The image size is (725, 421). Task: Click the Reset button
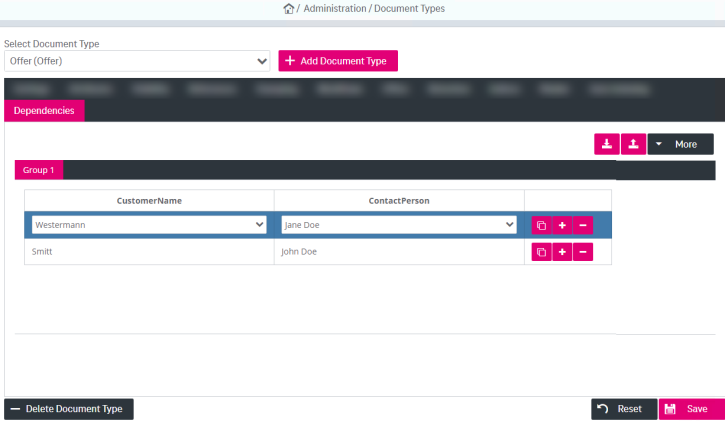tap(622, 409)
